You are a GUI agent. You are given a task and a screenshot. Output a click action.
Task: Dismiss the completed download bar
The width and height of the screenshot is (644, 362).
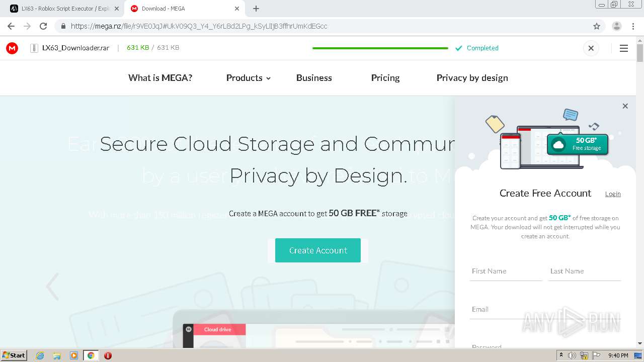point(591,48)
